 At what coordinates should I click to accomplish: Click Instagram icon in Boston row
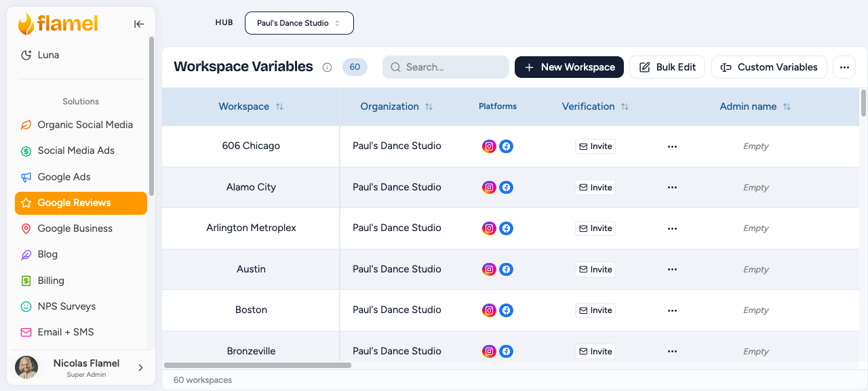pyautogui.click(x=489, y=310)
